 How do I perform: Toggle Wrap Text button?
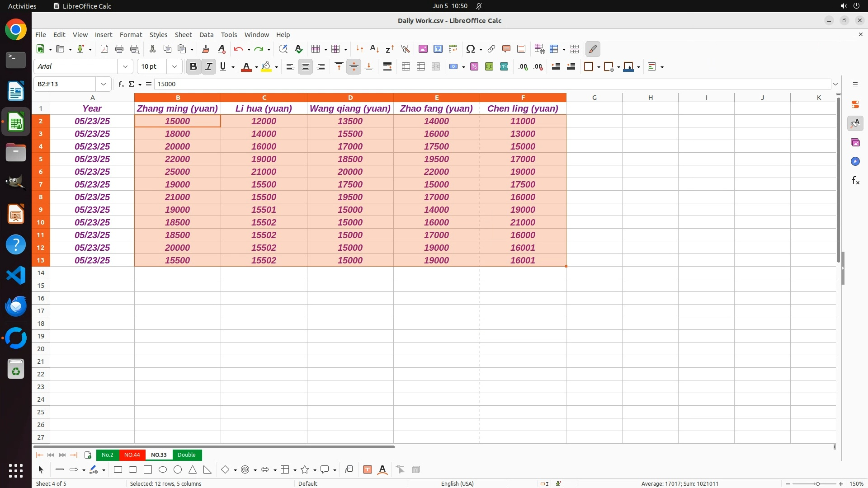click(387, 67)
